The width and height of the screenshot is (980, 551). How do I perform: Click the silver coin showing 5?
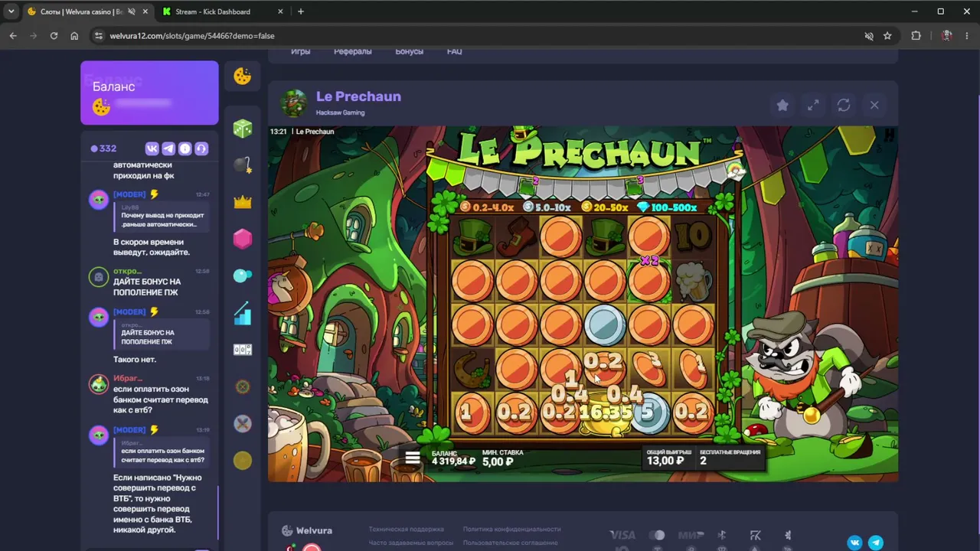coord(648,412)
